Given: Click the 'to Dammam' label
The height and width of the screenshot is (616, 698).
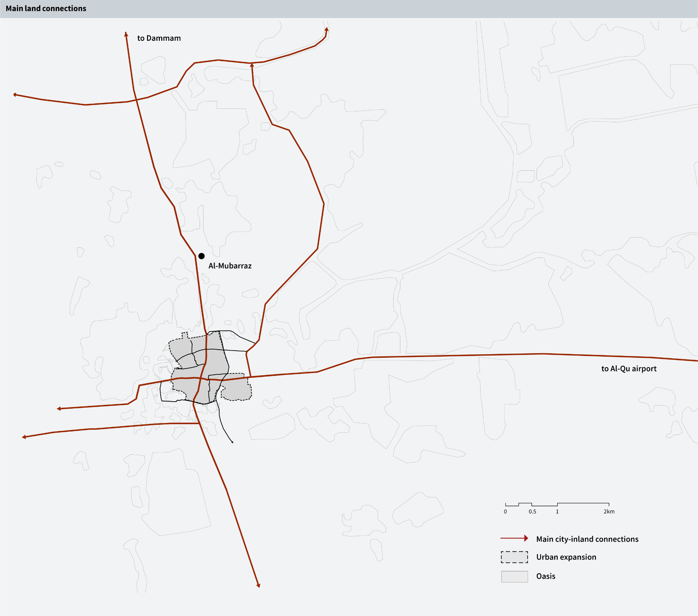Looking at the screenshot, I should click(x=159, y=38).
